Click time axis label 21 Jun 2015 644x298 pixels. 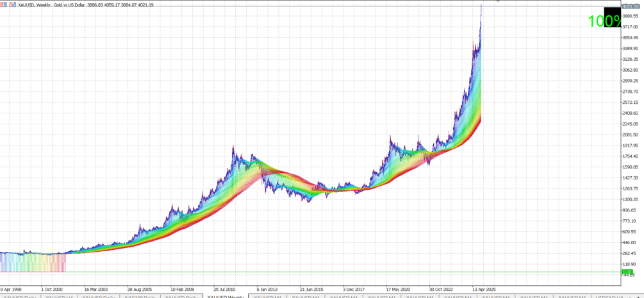(x=313, y=289)
